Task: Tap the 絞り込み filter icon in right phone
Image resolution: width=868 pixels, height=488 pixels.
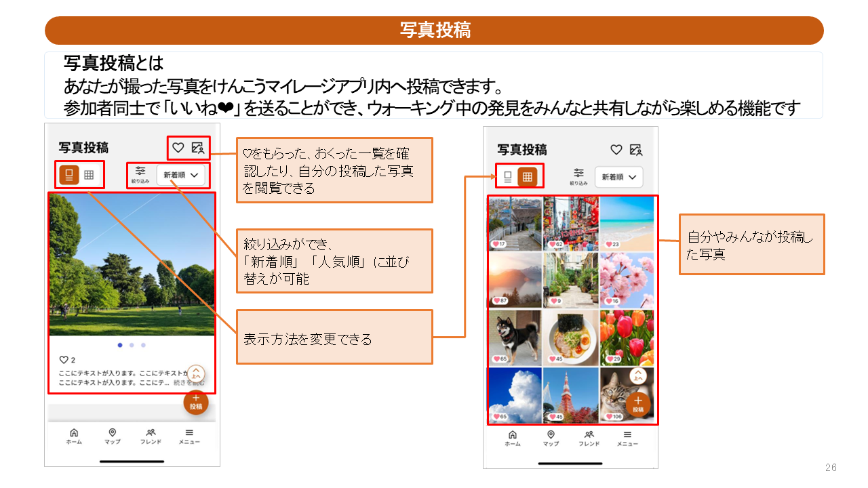Action: (578, 176)
